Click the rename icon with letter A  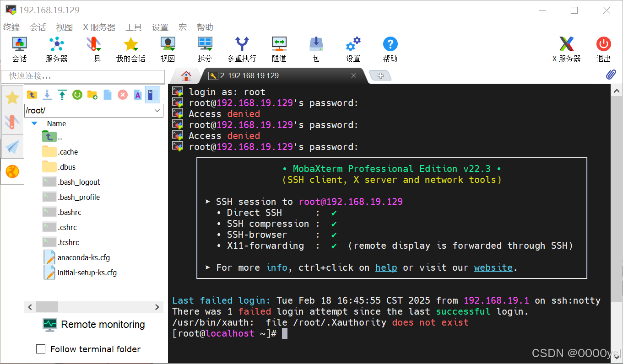click(x=138, y=95)
